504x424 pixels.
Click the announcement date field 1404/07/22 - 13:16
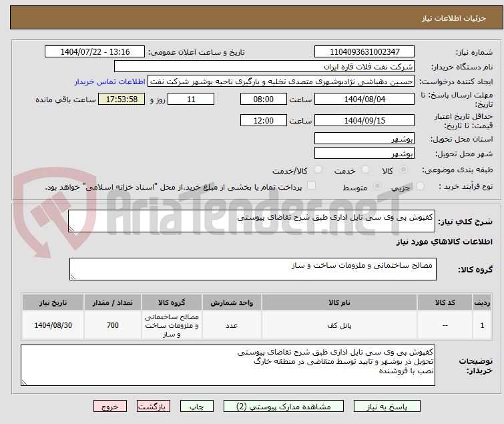point(95,52)
